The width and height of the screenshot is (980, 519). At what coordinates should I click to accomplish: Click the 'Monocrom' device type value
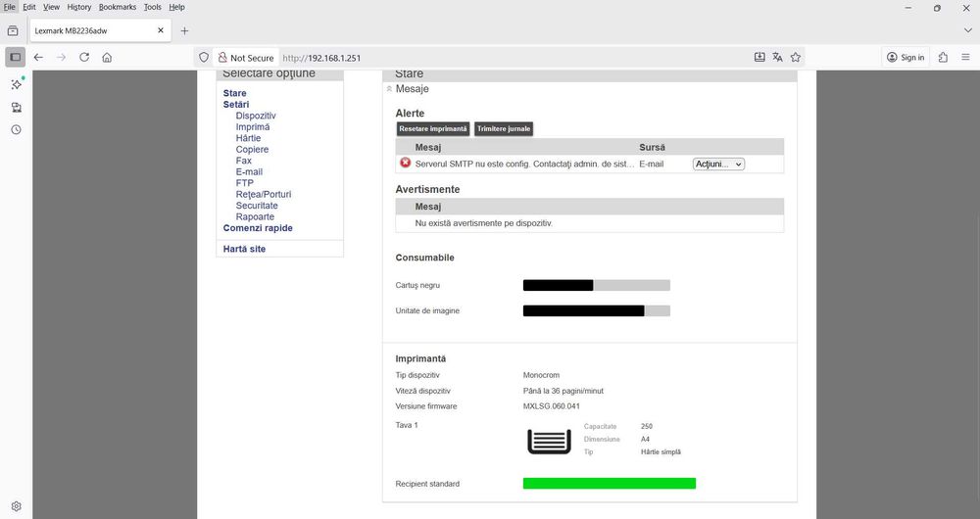click(x=541, y=375)
